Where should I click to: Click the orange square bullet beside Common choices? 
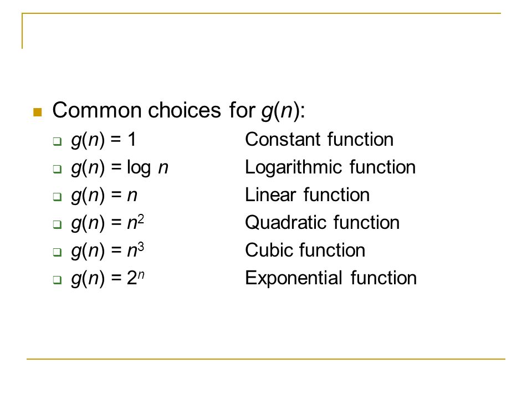37,112
